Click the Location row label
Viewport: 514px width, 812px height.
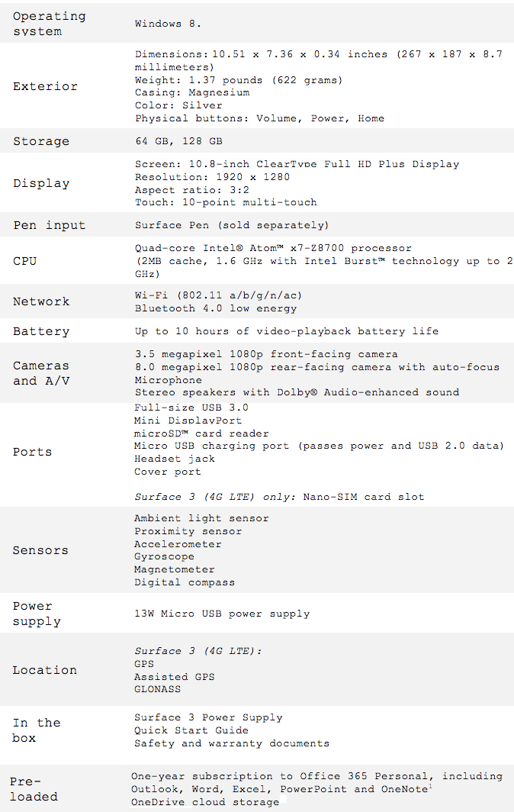pos(44,670)
